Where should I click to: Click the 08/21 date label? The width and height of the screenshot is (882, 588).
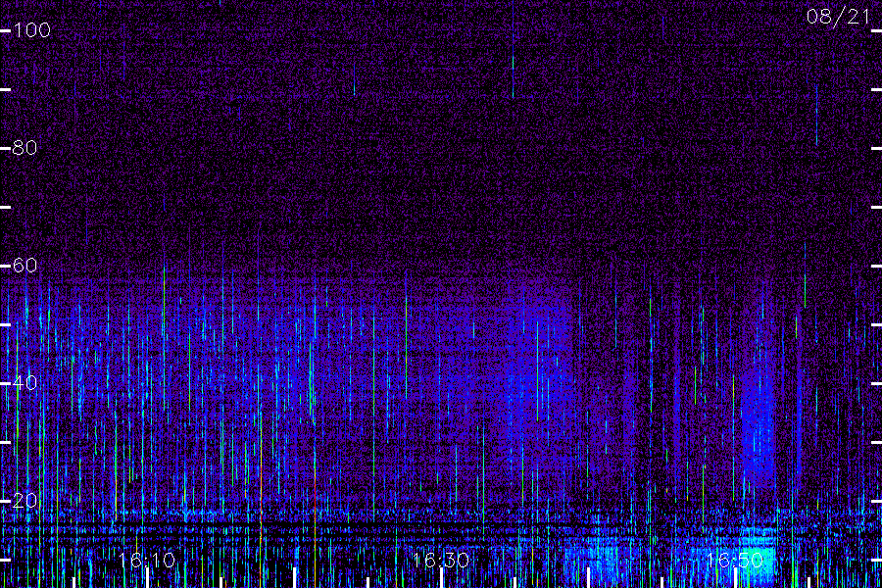coord(838,17)
